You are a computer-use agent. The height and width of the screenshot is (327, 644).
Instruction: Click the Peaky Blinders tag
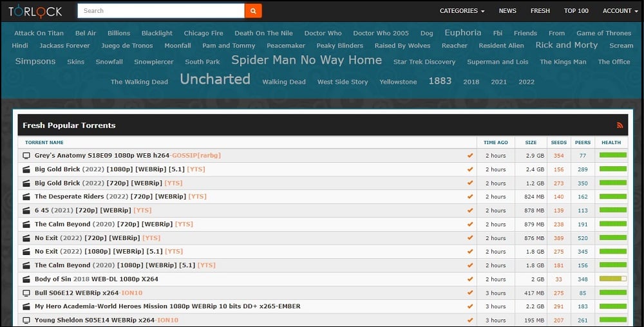339,46
